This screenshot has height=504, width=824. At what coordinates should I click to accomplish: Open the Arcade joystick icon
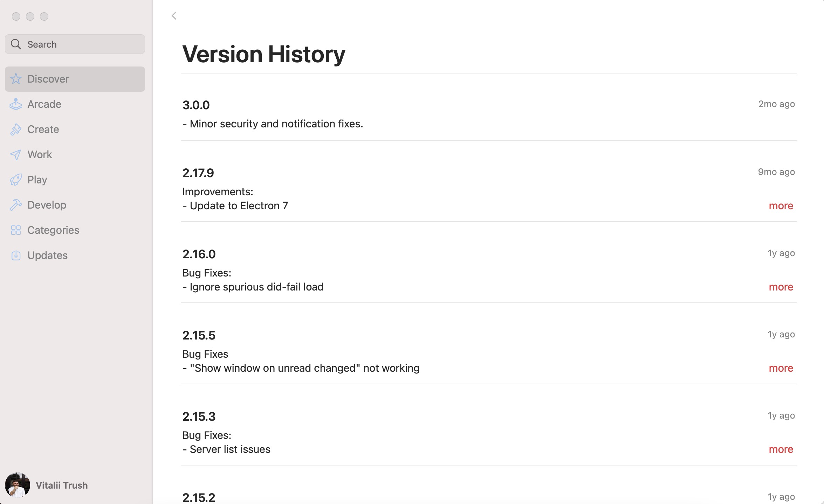[x=16, y=104]
